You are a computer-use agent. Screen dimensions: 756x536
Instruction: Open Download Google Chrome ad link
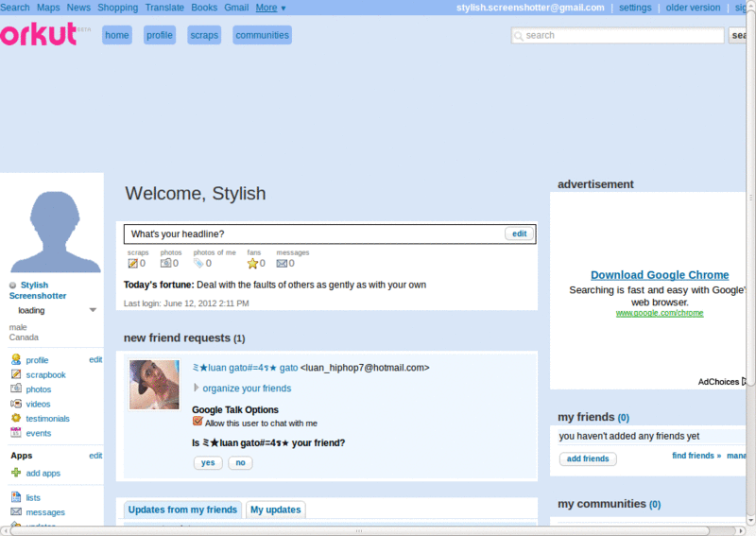pyautogui.click(x=660, y=275)
